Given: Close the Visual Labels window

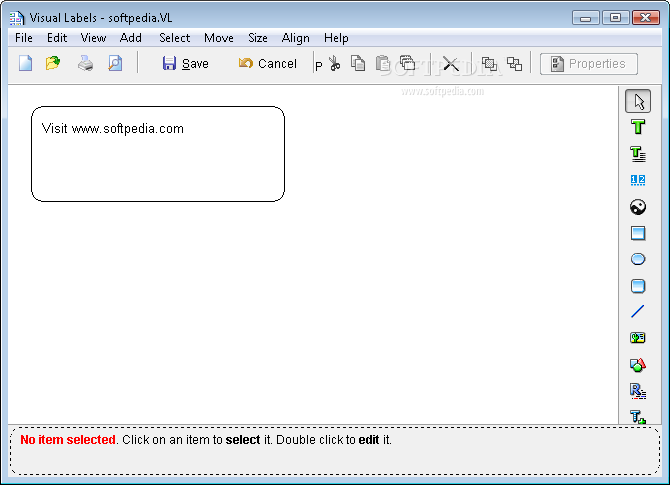Looking at the screenshot, I should [646, 18].
